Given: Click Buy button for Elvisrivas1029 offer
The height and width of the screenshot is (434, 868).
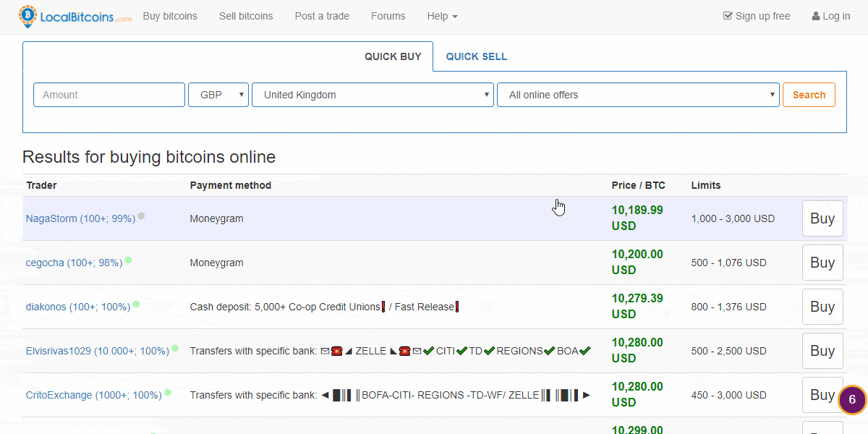Looking at the screenshot, I should [822, 351].
